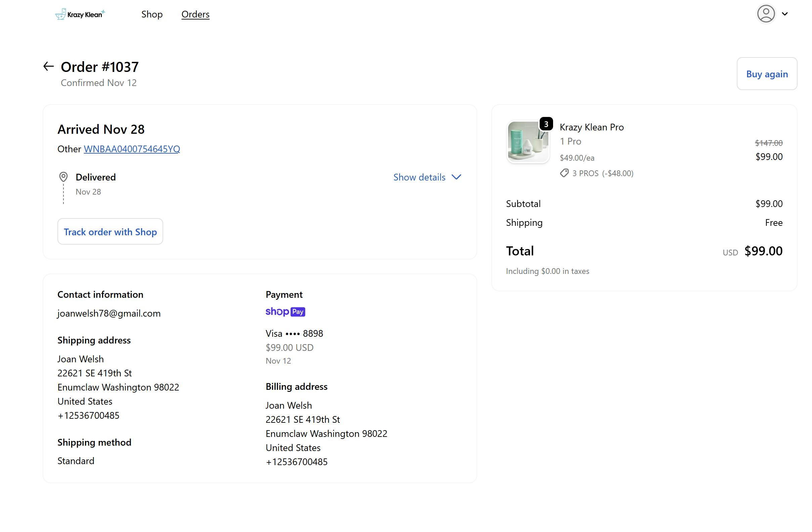Click the $99.00 total amount
The image size is (812, 532).
763,251
